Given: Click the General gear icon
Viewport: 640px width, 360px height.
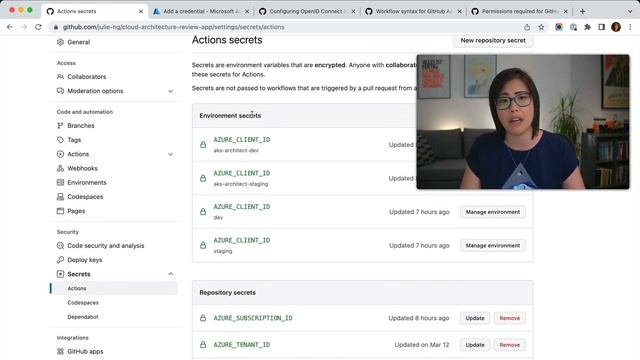Looking at the screenshot, I should (x=60, y=42).
